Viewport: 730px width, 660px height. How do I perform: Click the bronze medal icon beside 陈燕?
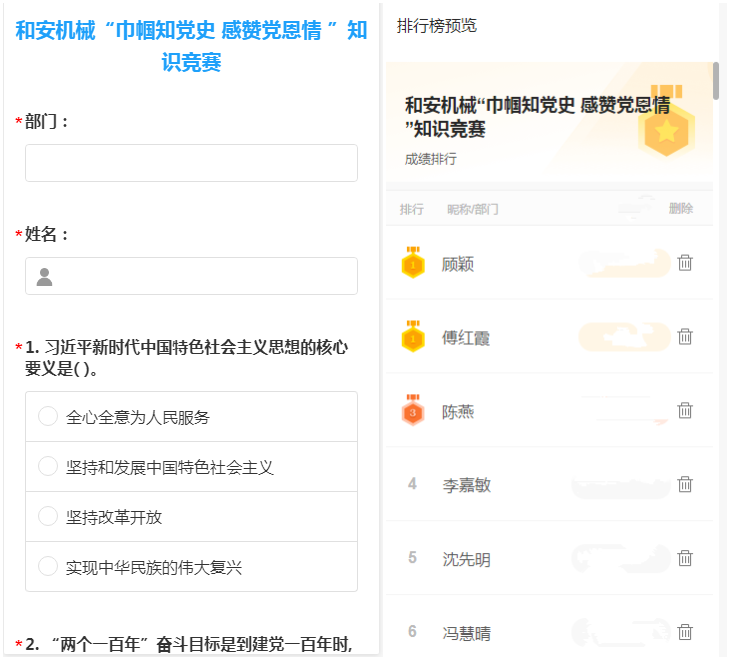413,411
